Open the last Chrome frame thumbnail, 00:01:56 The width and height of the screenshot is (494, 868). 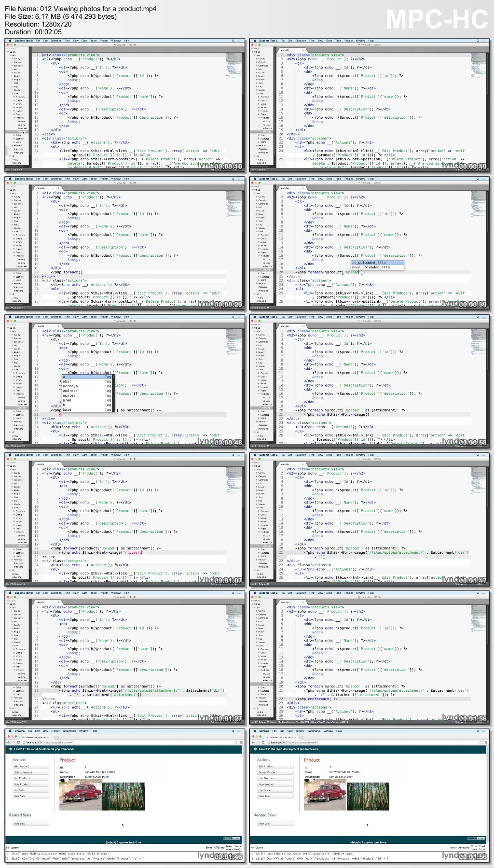click(x=370, y=796)
